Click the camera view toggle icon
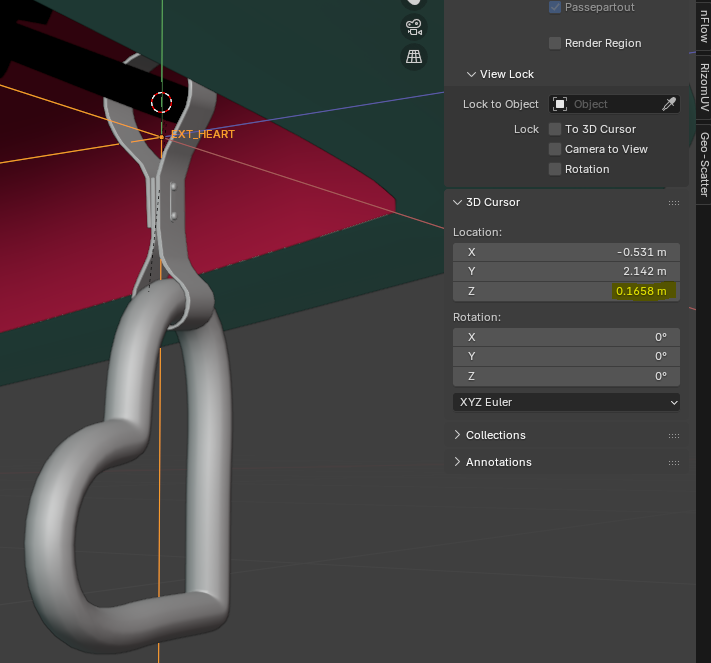This screenshot has width=711, height=663. point(414,27)
